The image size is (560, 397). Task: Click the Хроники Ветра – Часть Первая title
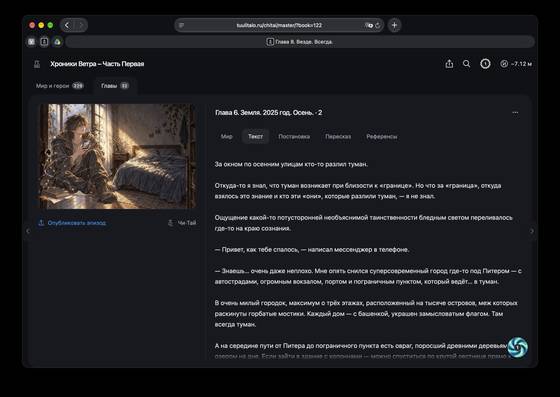[97, 64]
